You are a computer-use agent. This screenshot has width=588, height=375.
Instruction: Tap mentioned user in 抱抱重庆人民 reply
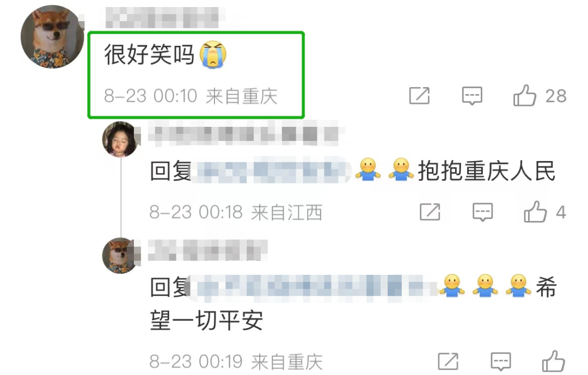271,170
